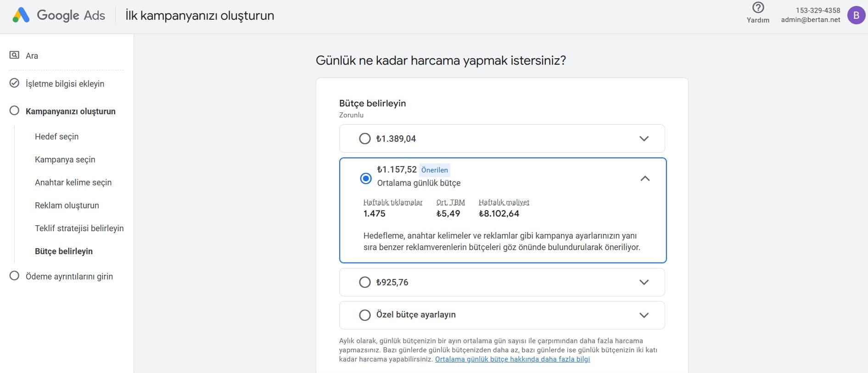Click the step circle beside Ödeme ayrıntılarını girin
Viewport: 868px width, 373px height.
pyautogui.click(x=14, y=276)
